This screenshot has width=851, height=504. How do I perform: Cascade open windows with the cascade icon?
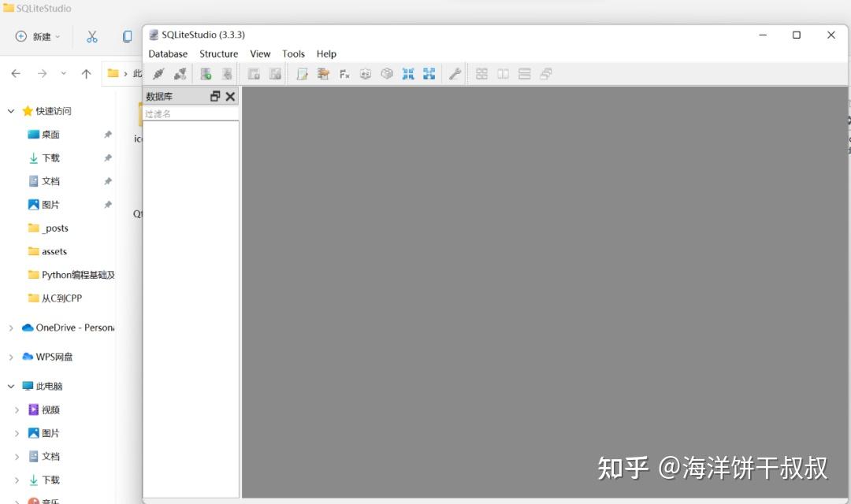pos(545,73)
